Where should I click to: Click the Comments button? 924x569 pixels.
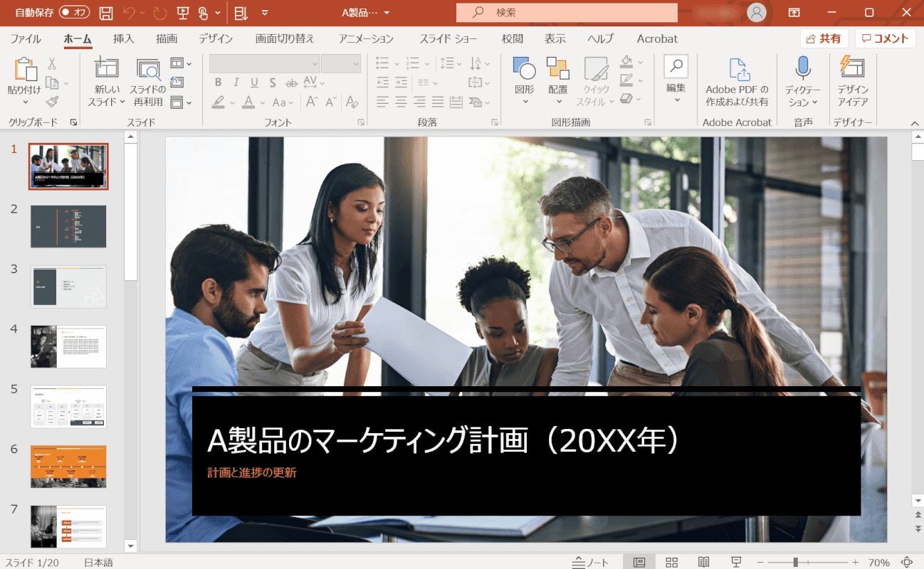coord(885,38)
